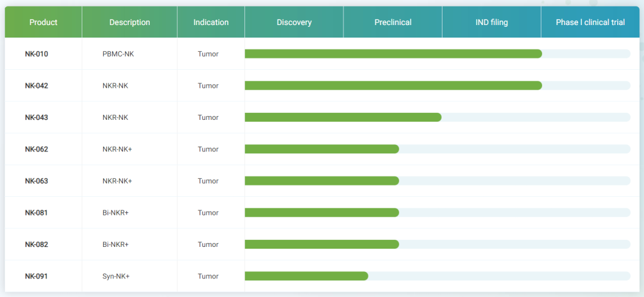Click the NK-010 green progress bar
This screenshot has height=297, width=644.
[x=393, y=54]
